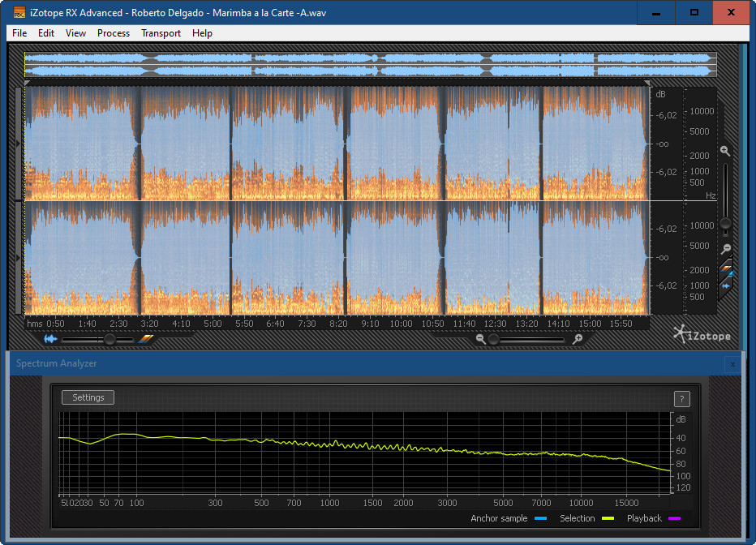
Task: Select the waveform scale icon on right
Action: tap(727, 285)
